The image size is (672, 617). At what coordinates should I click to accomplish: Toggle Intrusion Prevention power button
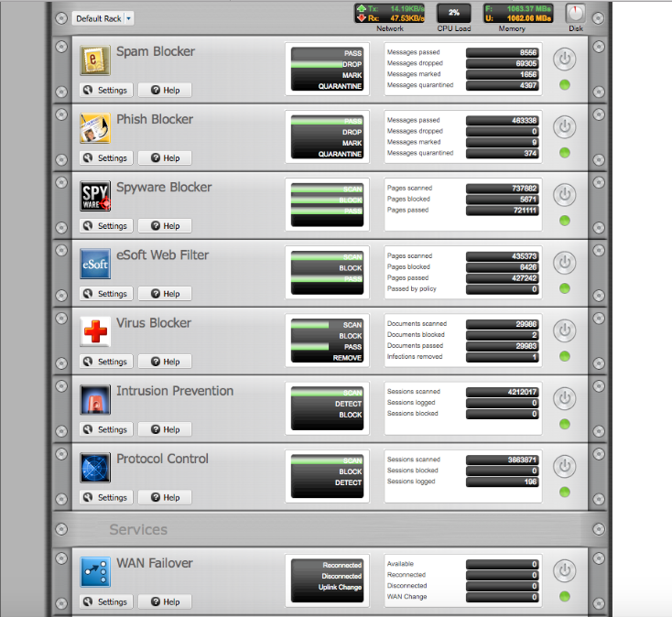(x=565, y=398)
